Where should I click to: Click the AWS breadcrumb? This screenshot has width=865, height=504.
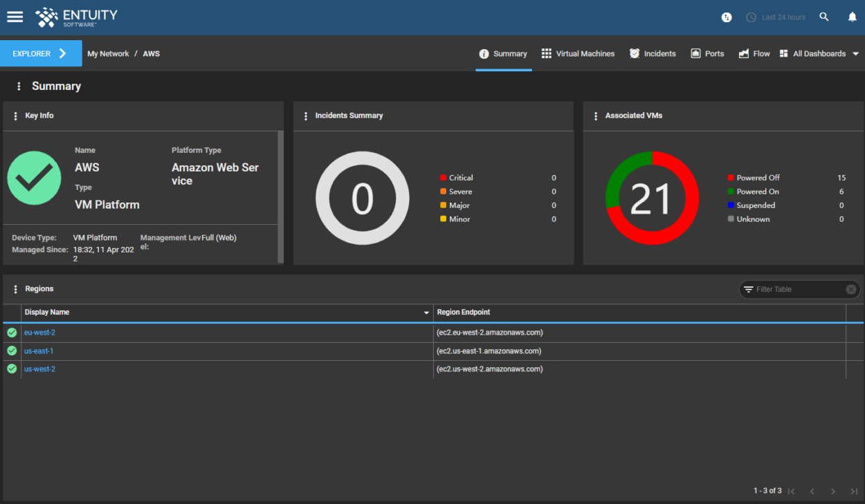pyautogui.click(x=152, y=53)
